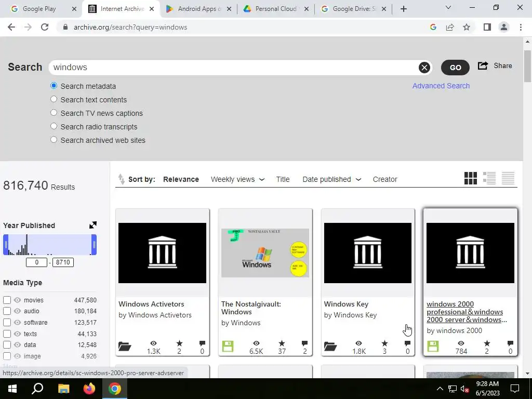This screenshot has width=532, height=399.
Task: Check the movies media type box
Action: (x=7, y=300)
